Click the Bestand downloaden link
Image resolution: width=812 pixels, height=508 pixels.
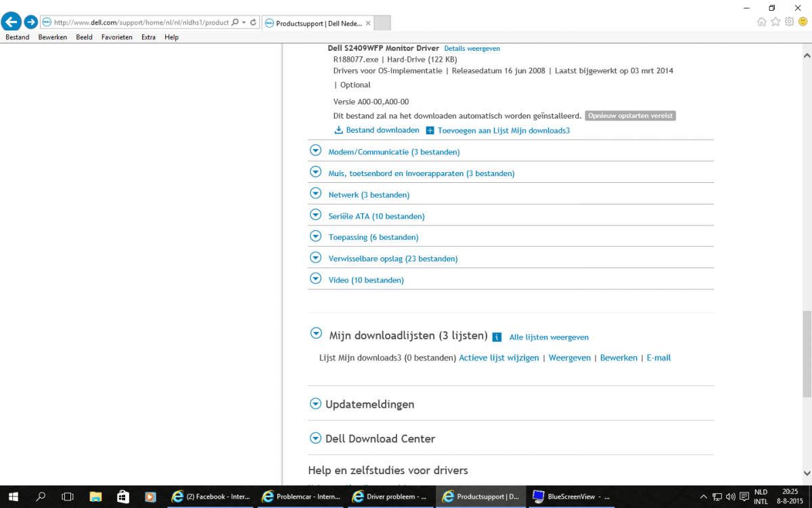(383, 130)
